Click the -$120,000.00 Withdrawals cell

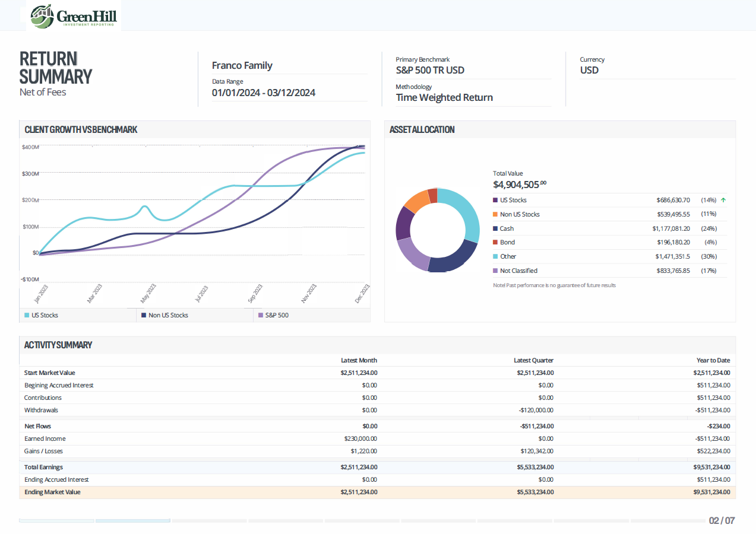point(536,410)
